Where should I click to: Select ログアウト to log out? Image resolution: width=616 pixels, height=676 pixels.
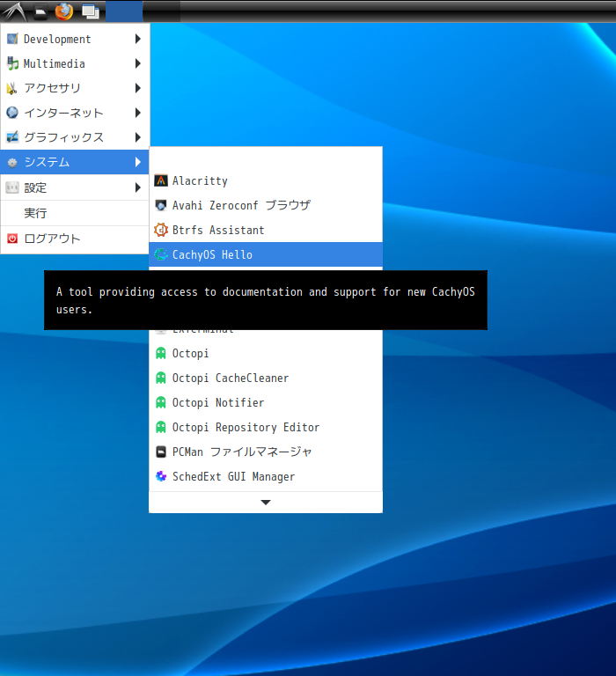75,239
